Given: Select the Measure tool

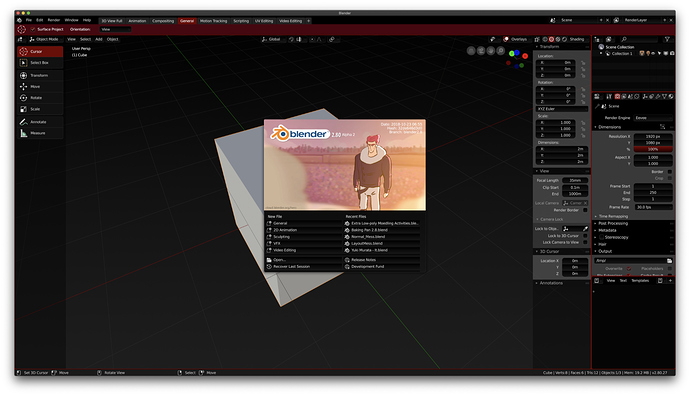Looking at the screenshot, I should tap(40, 133).
